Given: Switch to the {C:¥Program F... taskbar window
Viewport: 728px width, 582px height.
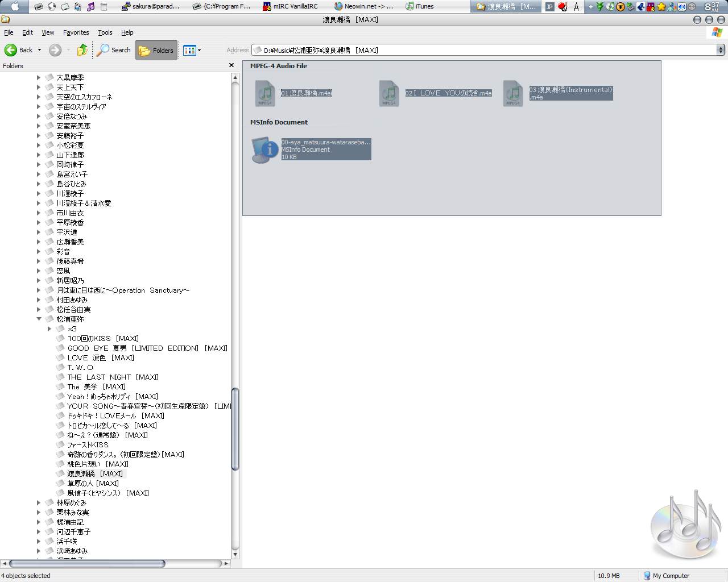Looking at the screenshot, I should pyautogui.click(x=222, y=6).
